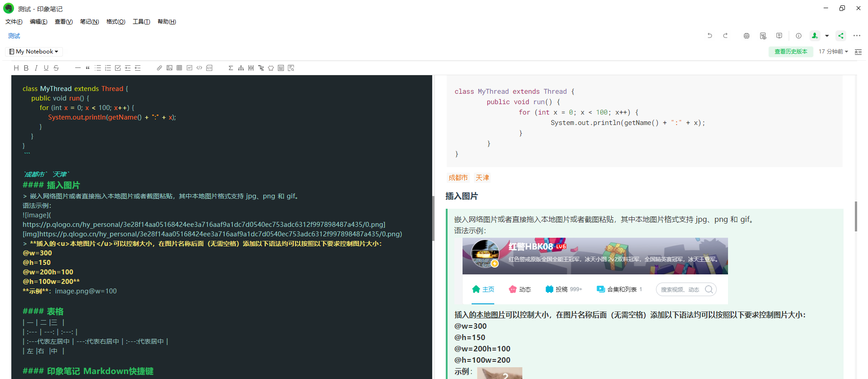
Task: Open the 帮助(H) menu
Action: coord(167,22)
